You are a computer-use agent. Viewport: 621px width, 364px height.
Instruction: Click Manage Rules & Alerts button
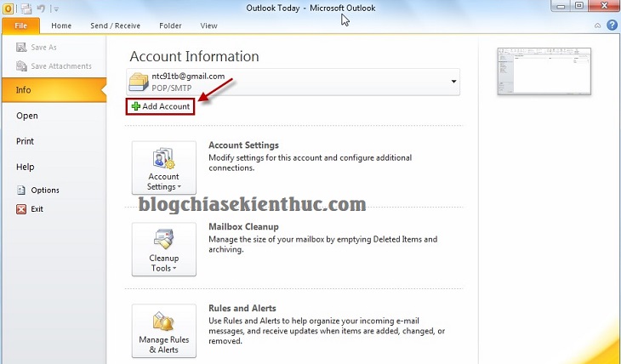(164, 331)
